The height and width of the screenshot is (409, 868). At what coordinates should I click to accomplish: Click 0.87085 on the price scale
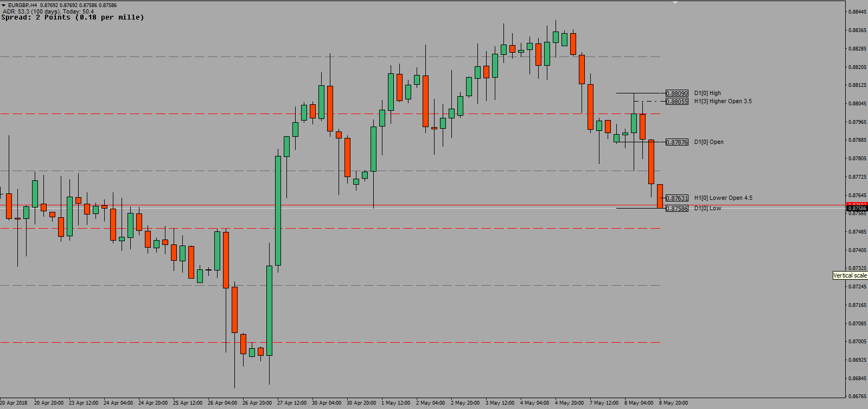click(x=857, y=324)
